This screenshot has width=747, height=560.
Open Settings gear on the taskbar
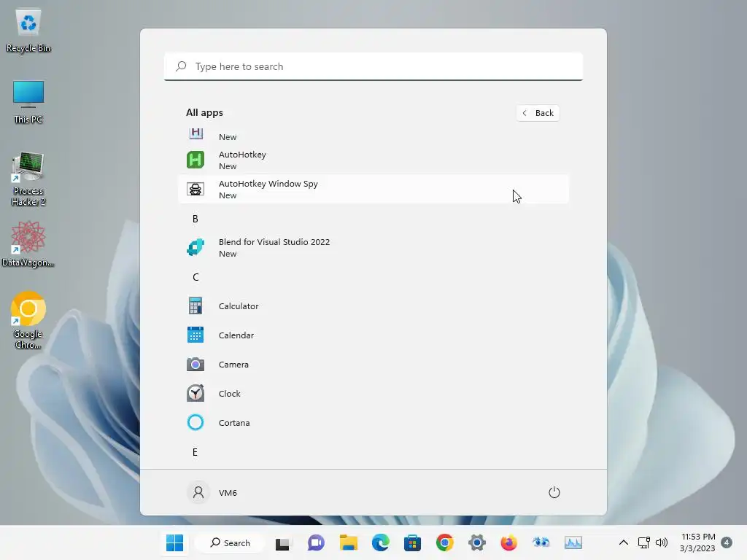[476, 542]
